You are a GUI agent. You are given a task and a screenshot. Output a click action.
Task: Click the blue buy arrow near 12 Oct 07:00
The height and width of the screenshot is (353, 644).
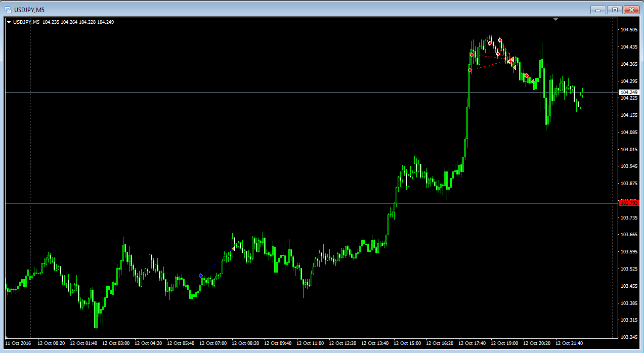tap(201, 276)
